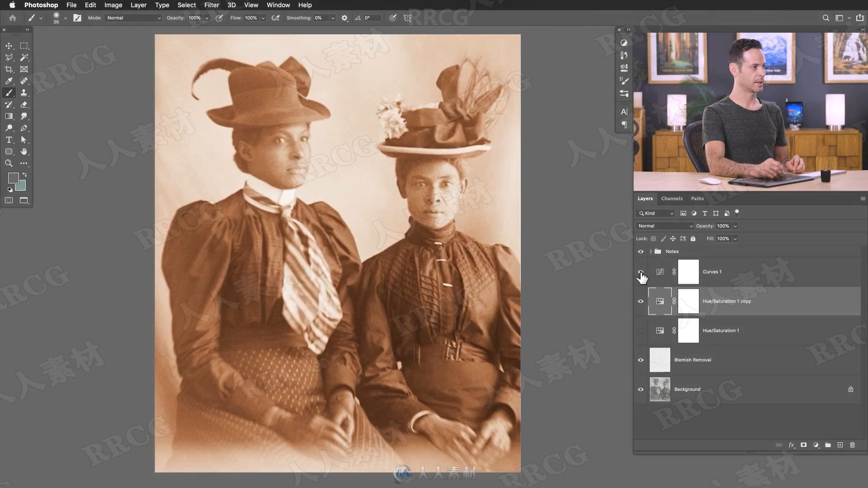The image size is (868, 488).
Task: Select the Gradient tool
Action: 9,116
